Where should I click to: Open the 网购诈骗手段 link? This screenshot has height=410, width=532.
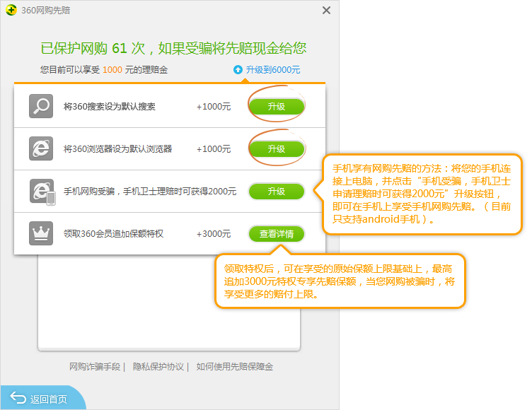(95, 367)
